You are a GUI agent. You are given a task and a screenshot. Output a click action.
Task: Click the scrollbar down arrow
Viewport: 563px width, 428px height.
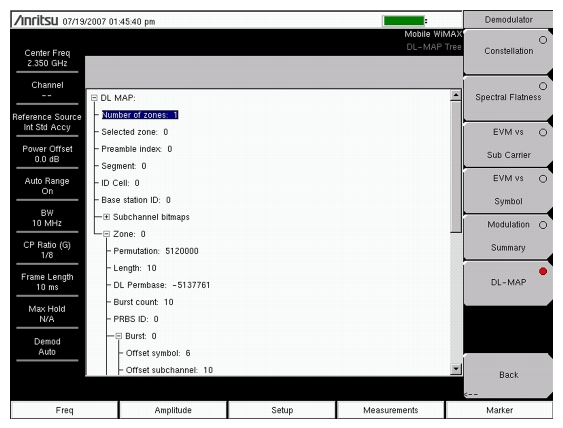pos(456,369)
